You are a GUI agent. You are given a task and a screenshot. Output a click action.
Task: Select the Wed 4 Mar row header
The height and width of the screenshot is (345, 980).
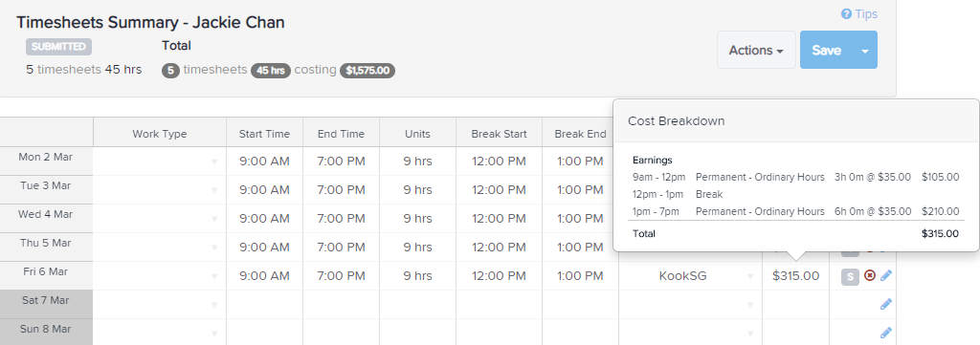tap(46, 218)
